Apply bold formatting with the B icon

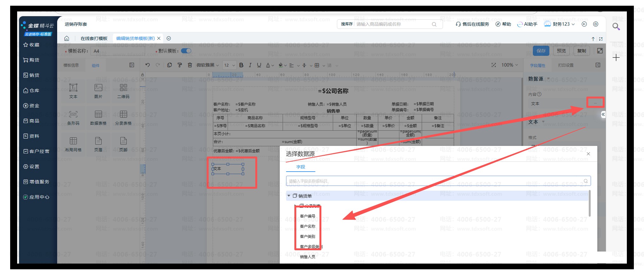pyautogui.click(x=241, y=65)
